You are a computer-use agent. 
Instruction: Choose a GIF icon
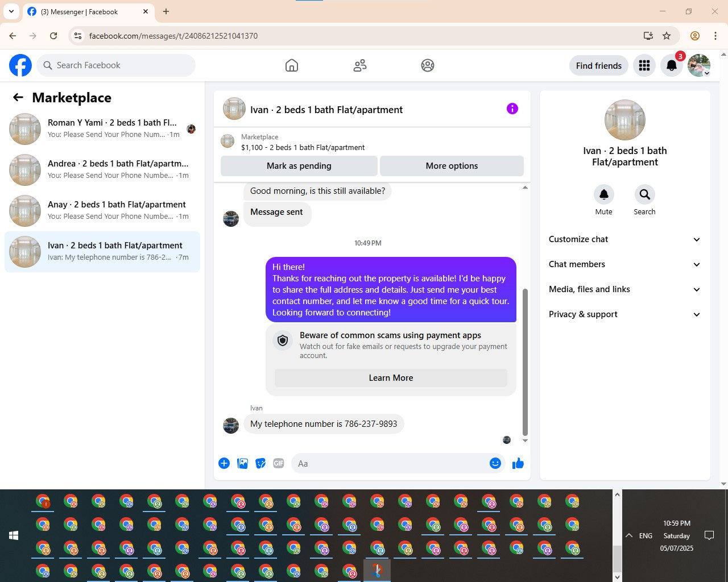coord(279,463)
